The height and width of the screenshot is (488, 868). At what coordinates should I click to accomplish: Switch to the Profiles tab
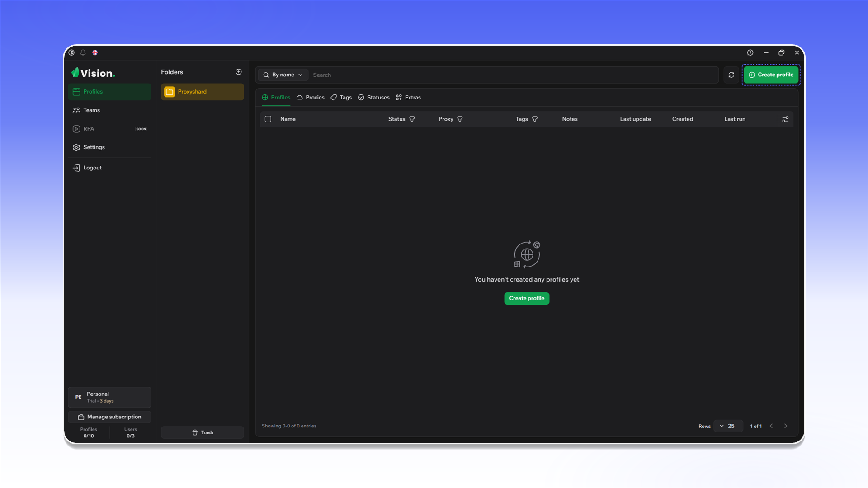pyautogui.click(x=276, y=98)
